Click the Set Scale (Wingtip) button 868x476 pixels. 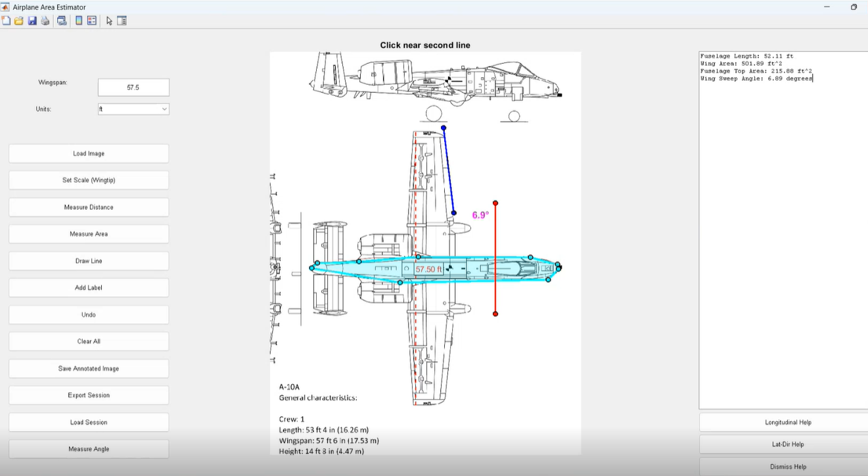(x=89, y=180)
